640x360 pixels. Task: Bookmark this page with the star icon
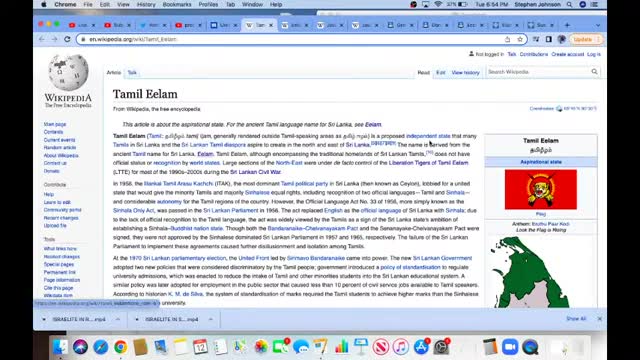pos(520,39)
